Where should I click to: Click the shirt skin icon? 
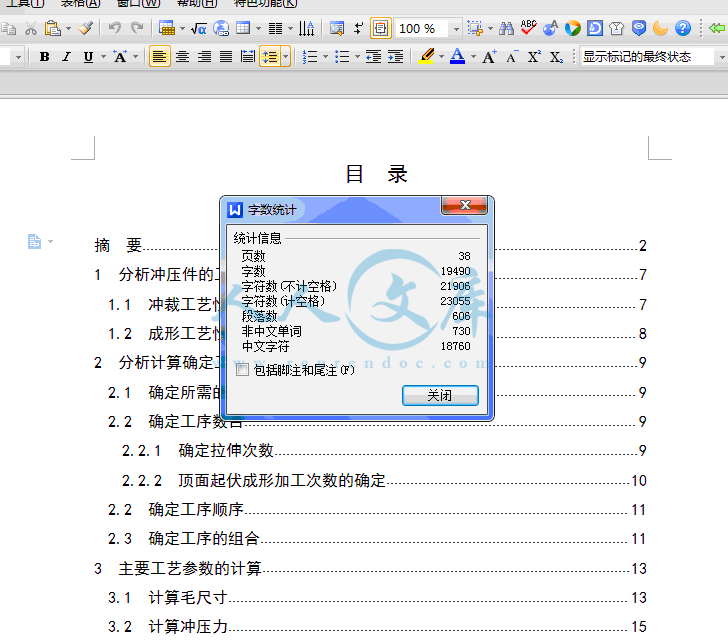(617, 29)
